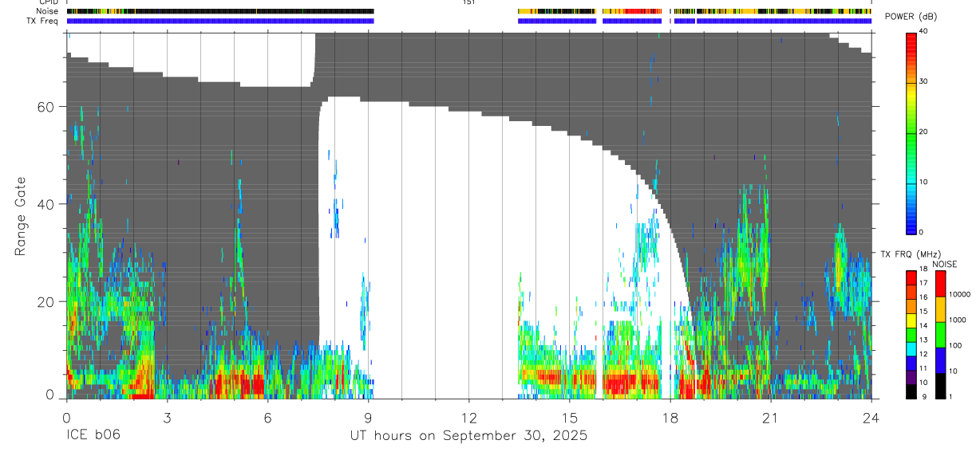Click range gate tick label "40"
Image resolution: width=980 pixels, height=452 pixels.
point(47,204)
